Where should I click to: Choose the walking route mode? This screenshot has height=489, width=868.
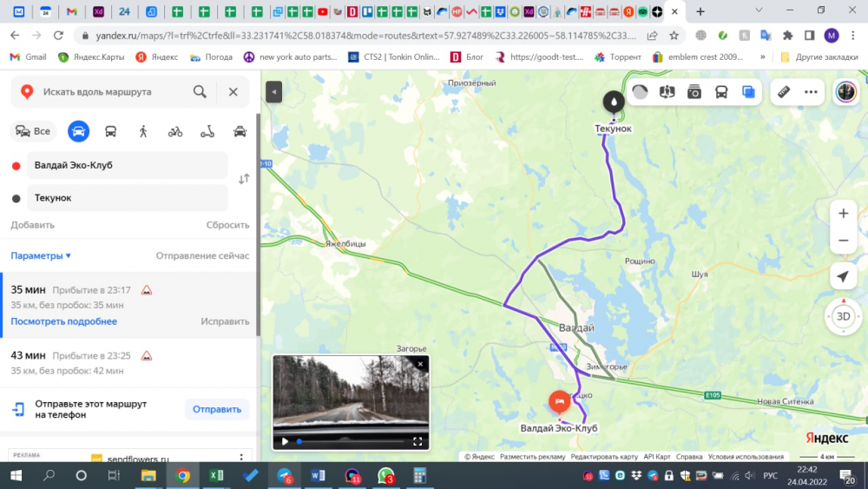142,131
